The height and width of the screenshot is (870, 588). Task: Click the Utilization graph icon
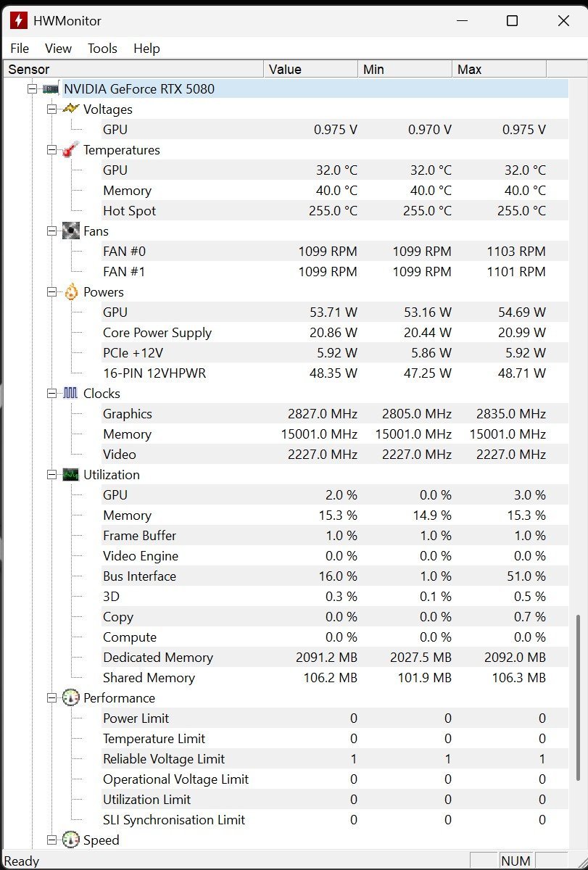pyautogui.click(x=70, y=475)
